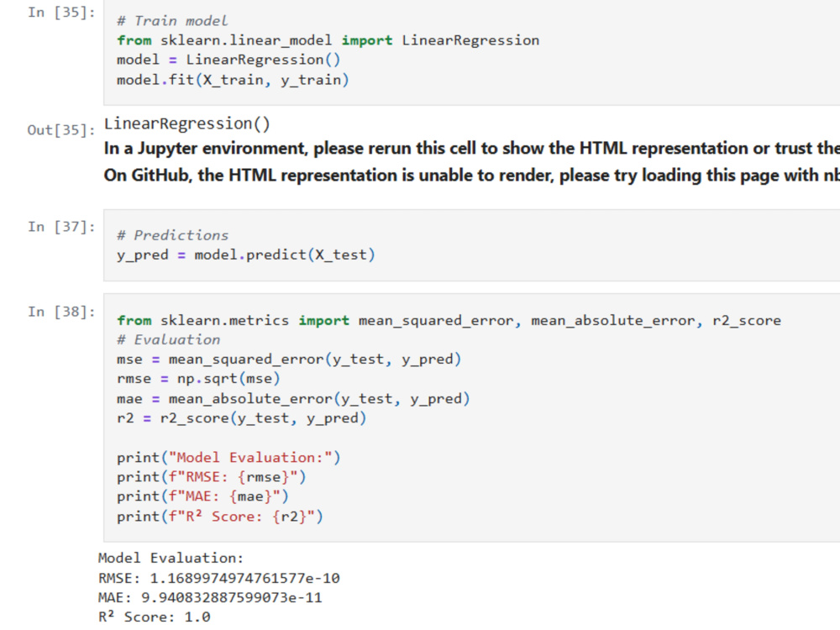The height and width of the screenshot is (630, 840).
Task: Click the 'LinearRegression()' output text
Action: [187, 123]
